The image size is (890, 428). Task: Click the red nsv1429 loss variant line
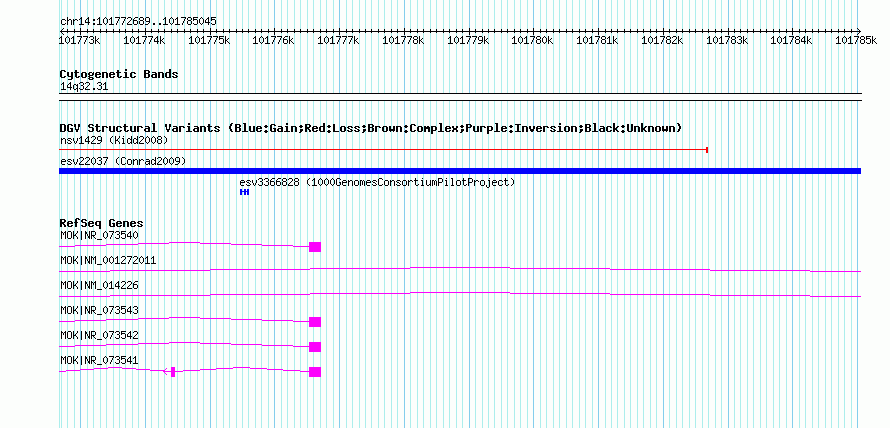coord(383,150)
